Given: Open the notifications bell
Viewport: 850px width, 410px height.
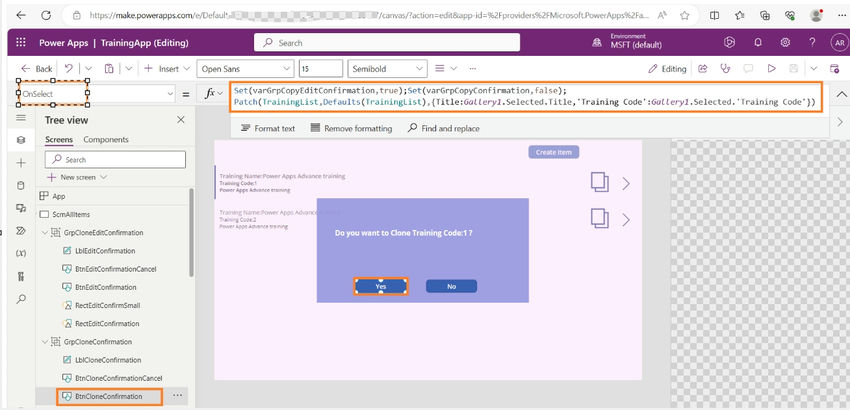Looking at the screenshot, I should (758, 42).
